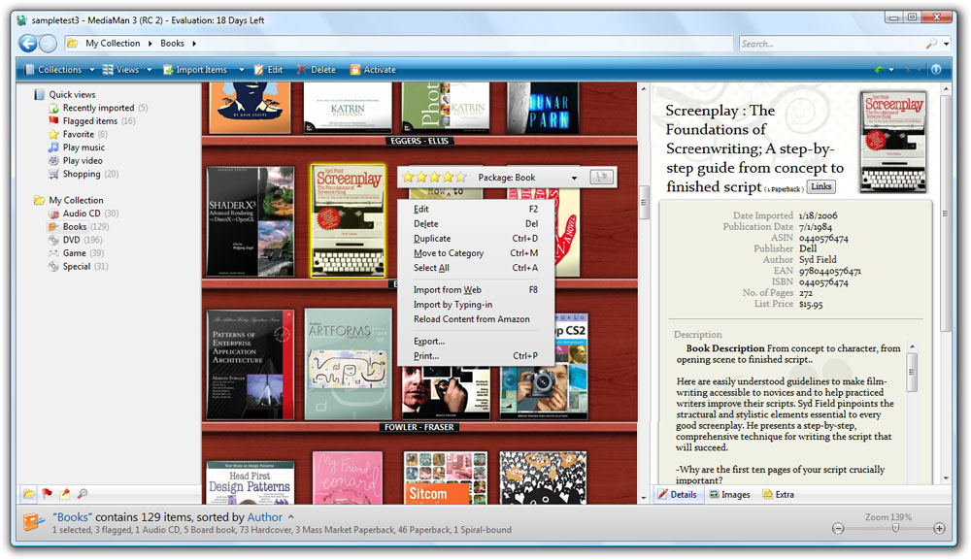Viewport: 971px width, 560px height.
Task: Select Play music in Quick views
Action: tap(77, 148)
